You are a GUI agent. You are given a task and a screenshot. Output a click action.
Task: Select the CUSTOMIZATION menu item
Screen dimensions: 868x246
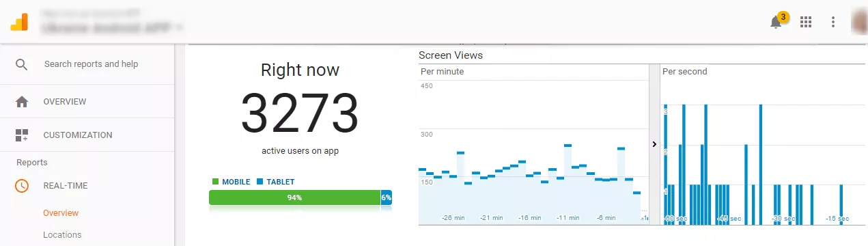tap(78, 135)
